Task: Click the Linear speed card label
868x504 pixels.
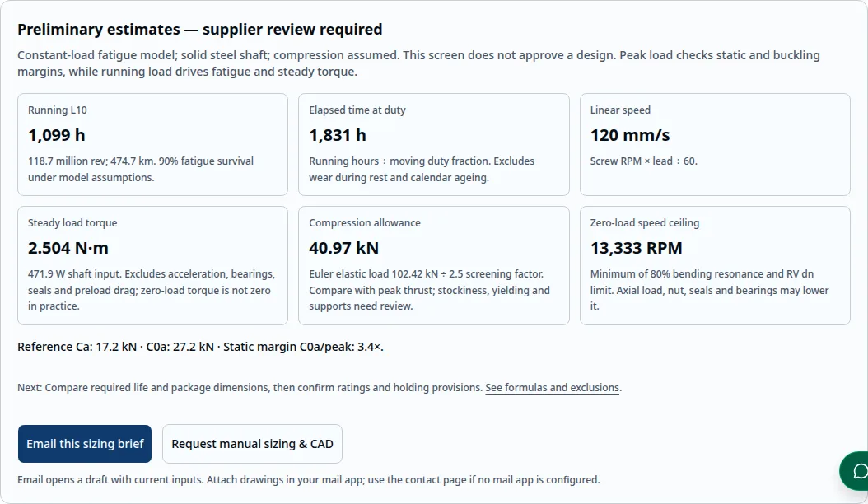Action: [x=620, y=110]
